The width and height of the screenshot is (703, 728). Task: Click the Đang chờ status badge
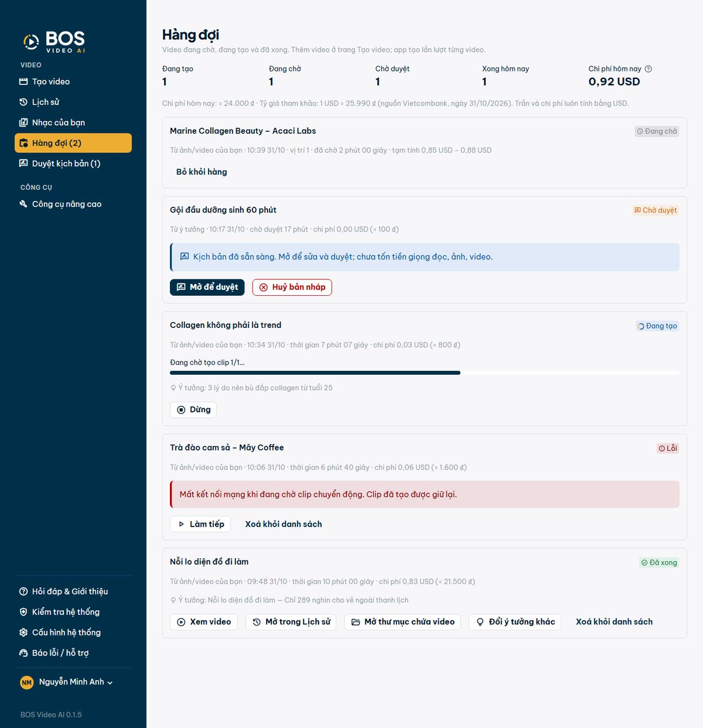(x=657, y=131)
